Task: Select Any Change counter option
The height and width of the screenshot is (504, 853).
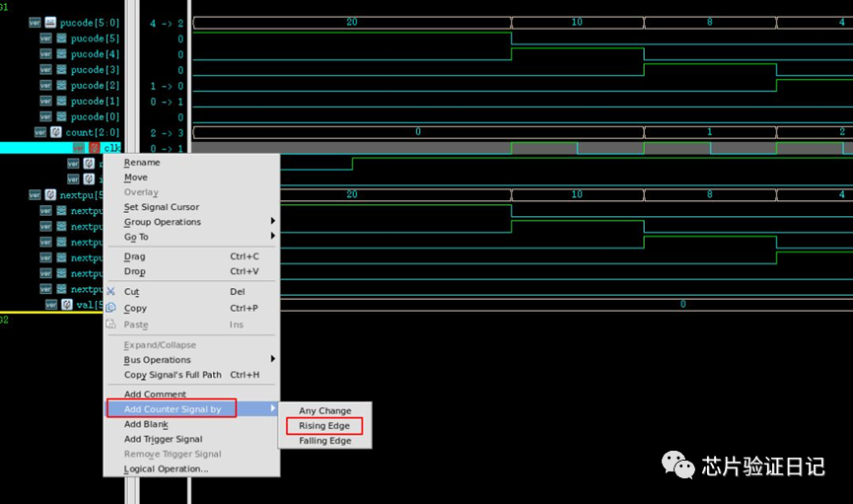Action: click(324, 411)
